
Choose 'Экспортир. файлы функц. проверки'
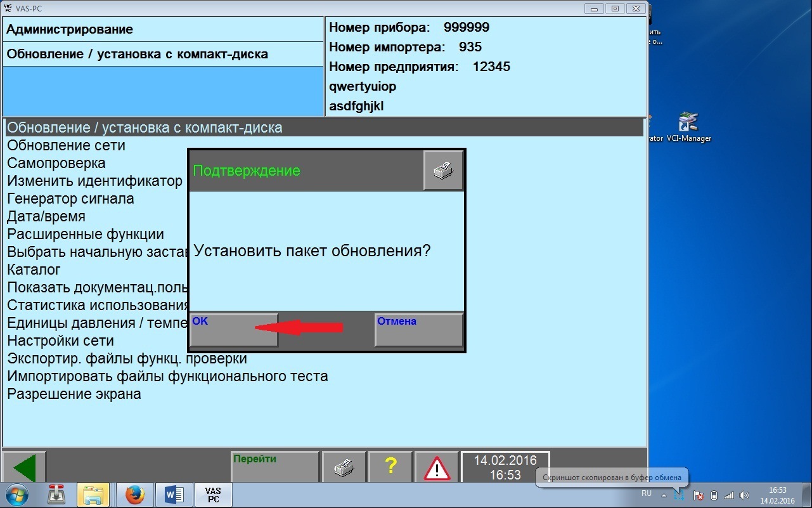pos(127,358)
